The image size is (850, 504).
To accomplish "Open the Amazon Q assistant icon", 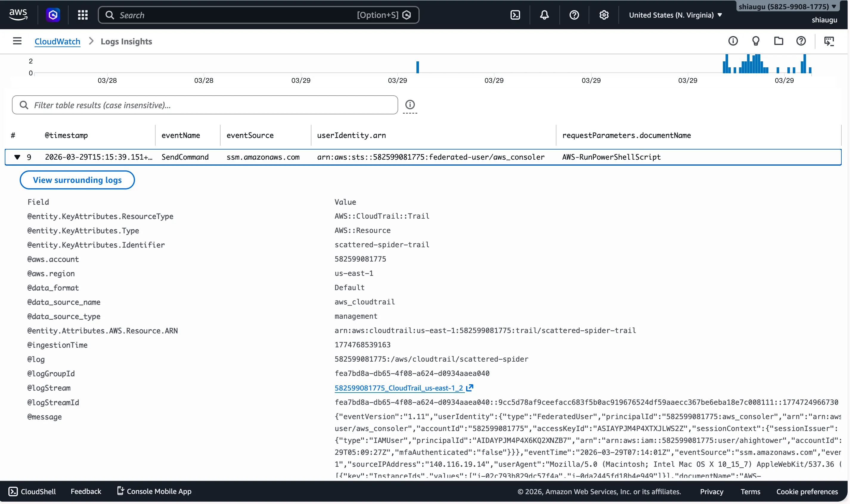I will pyautogui.click(x=53, y=15).
